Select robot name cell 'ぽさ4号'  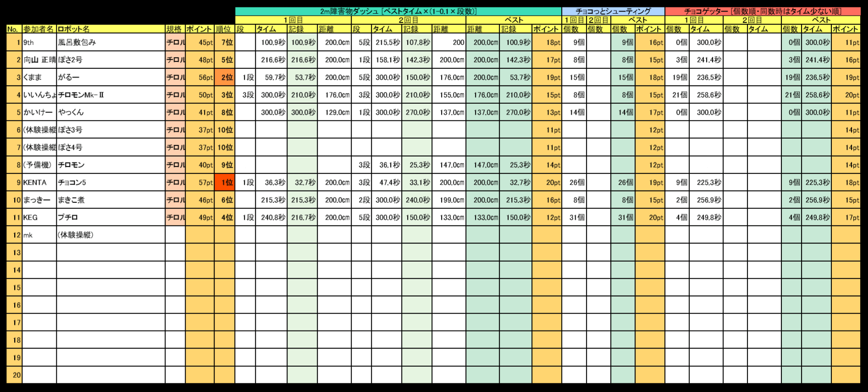(111, 147)
